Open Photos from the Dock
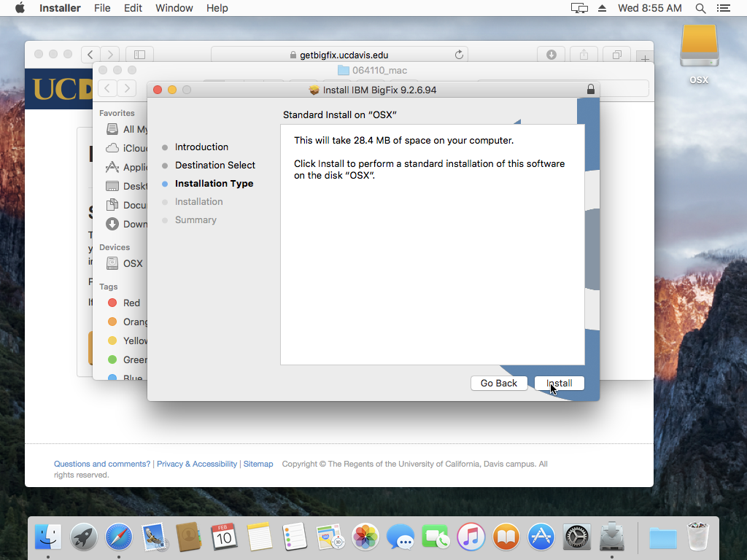The image size is (747, 560). tap(365, 537)
